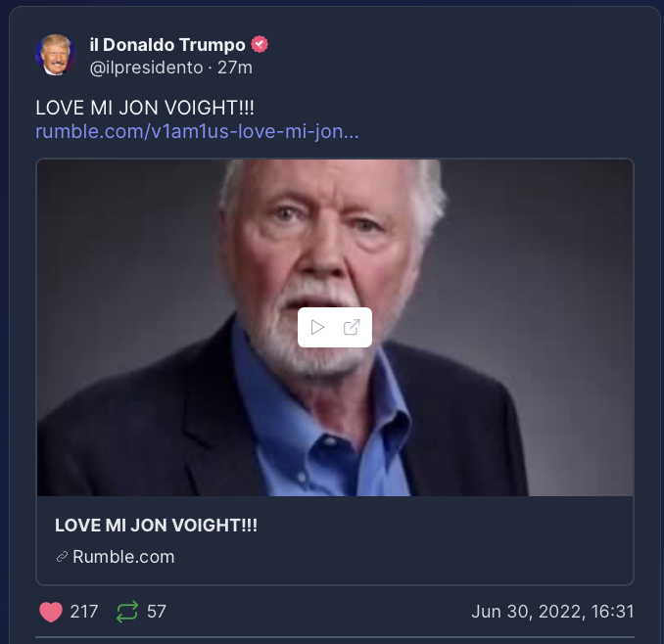Open the Jun 30, 2022, 16:31 timestamp
This screenshot has width=664, height=644.
tap(552, 612)
